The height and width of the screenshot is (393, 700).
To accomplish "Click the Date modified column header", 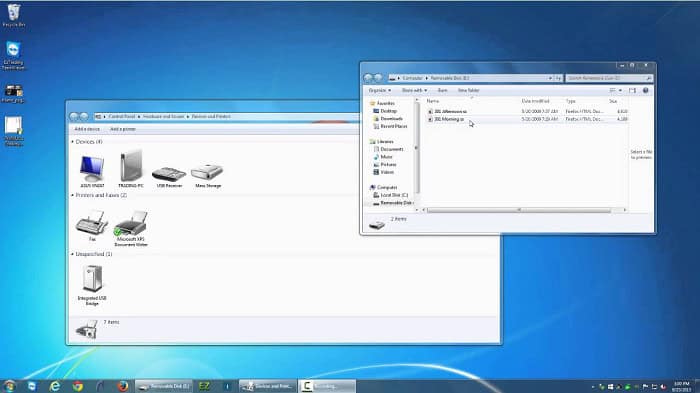I will [535, 101].
